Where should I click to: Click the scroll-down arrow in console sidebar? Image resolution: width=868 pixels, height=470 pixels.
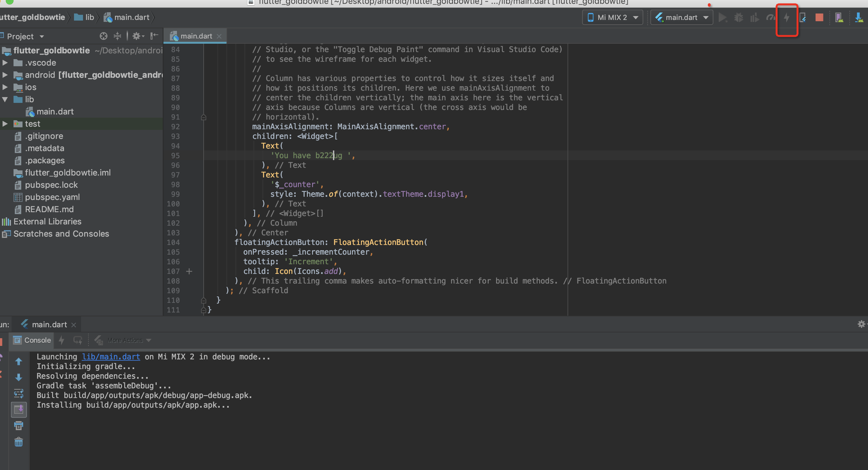click(19, 377)
